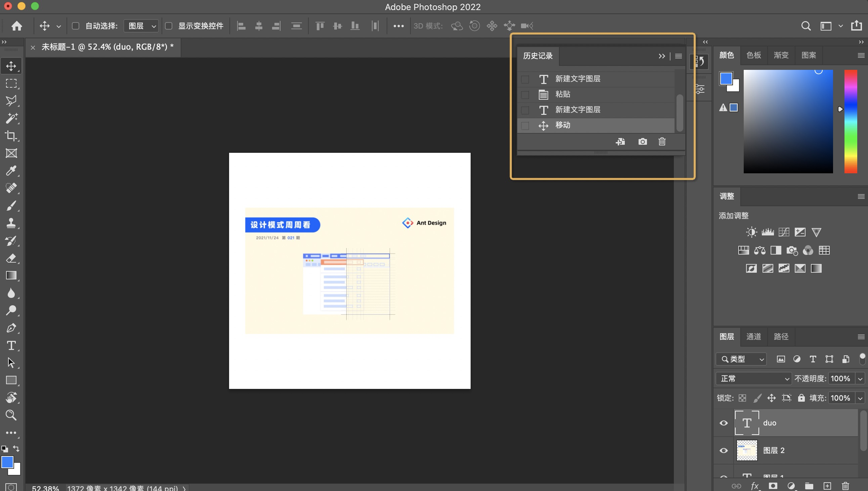Image resolution: width=868 pixels, height=491 pixels.
Task: Enable the 自动选择 checkbox
Action: click(x=76, y=26)
